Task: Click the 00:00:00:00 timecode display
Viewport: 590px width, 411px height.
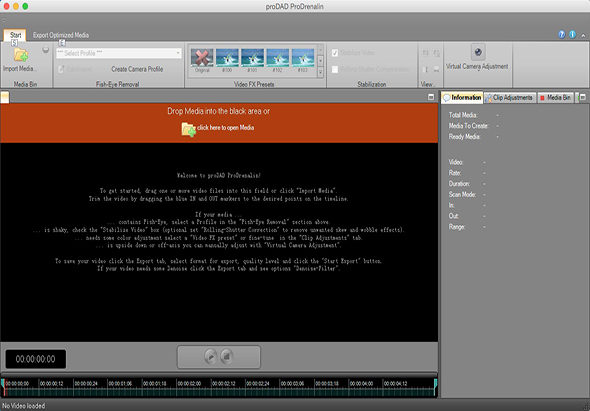Action: click(35, 359)
